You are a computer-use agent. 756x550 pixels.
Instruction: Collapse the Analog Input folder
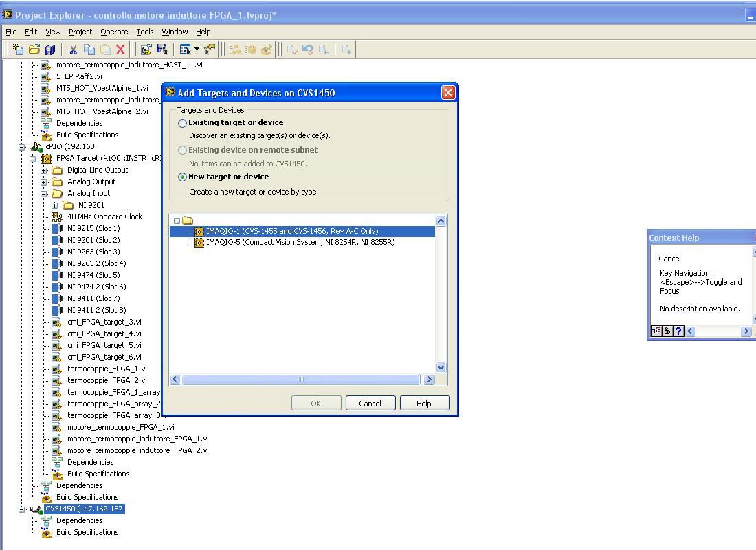(x=44, y=194)
